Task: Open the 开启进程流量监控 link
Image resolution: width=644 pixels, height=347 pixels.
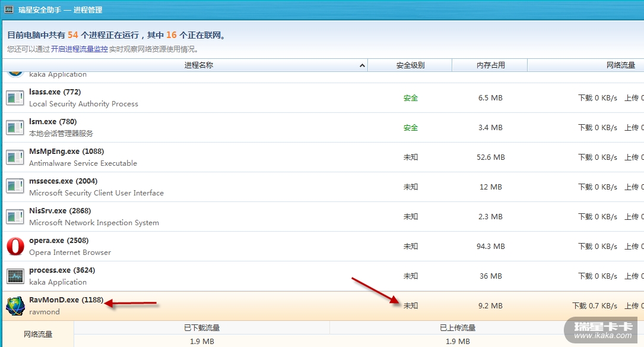Action: point(80,49)
